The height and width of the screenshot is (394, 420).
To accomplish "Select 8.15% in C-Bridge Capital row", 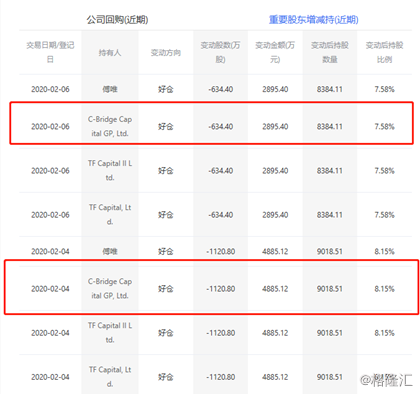I will point(384,289).
